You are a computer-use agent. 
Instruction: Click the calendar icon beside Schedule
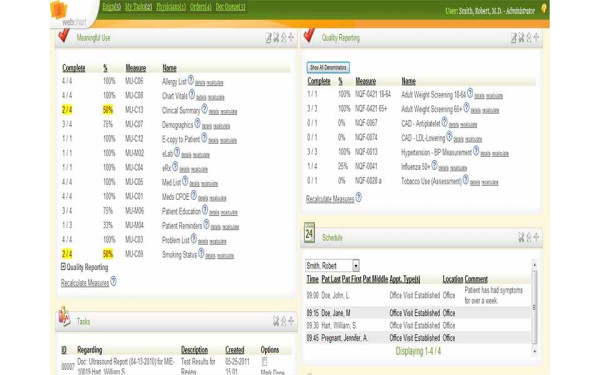coord(309,233)
